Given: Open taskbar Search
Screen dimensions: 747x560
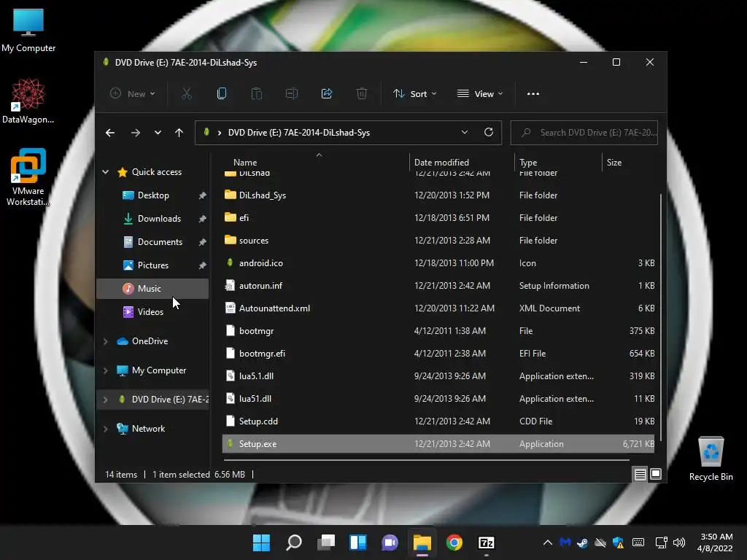Looking at the screenshot, I should click(x=293, y=542).
